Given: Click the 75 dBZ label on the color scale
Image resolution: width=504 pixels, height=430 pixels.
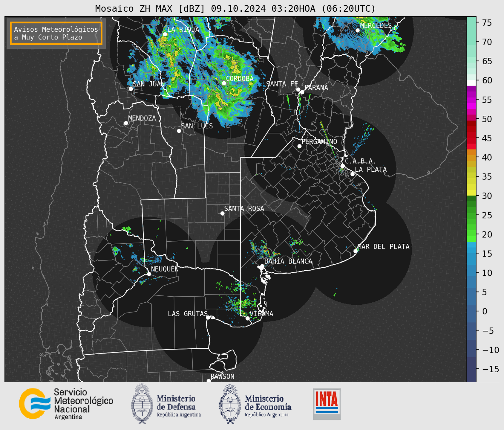Looking at the screenshot, I should tap(486, 23).
